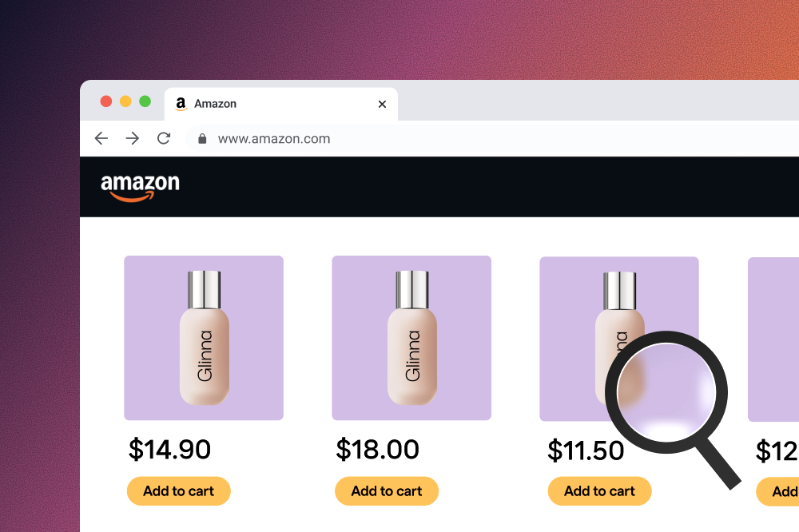Viewport: 799px width, 532px height.
Task: Close the Amazon tab with X
Action: 382,104
